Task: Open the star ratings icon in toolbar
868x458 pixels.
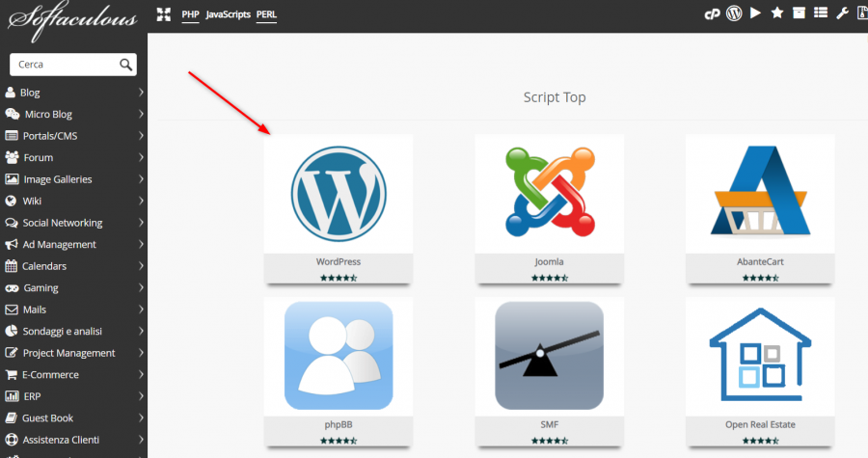Action: click(777, 13)
